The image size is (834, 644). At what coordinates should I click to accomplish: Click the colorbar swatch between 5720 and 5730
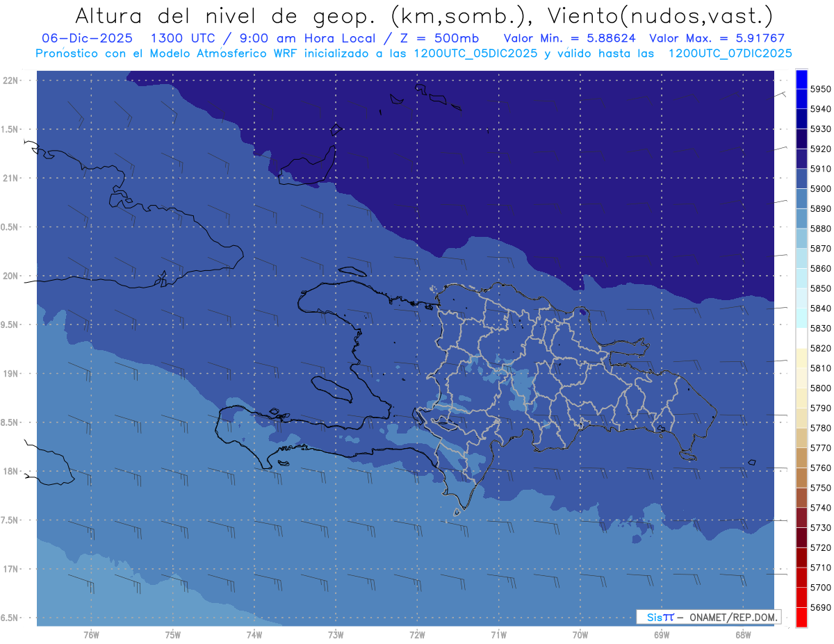pos(801,537)
